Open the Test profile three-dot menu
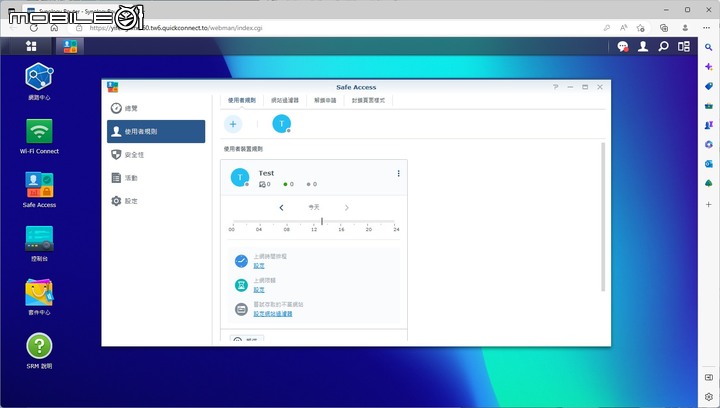This screenshot has width=720, height=408. tap(398, 173)
